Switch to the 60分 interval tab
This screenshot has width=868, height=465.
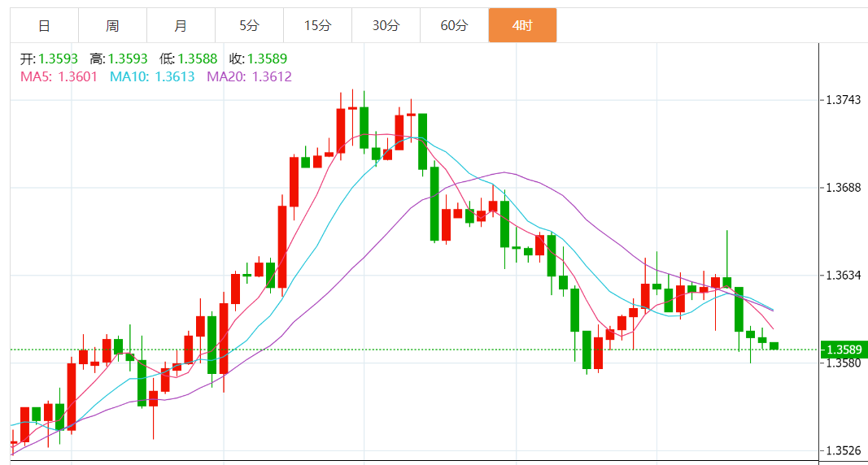coord(454,26)
